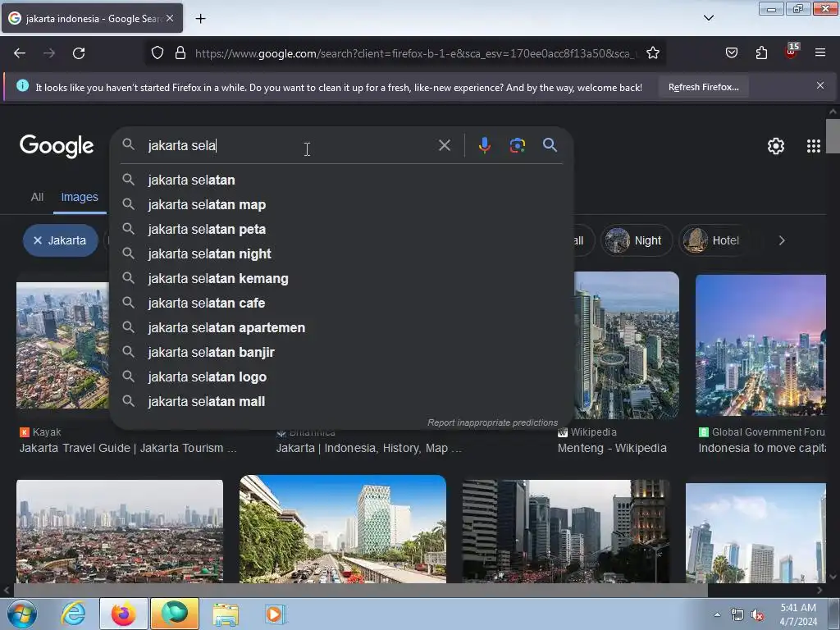Pick suggestion 'jakarta selatan apartemen'
840x630 pixels.
[x=342, y=328]
